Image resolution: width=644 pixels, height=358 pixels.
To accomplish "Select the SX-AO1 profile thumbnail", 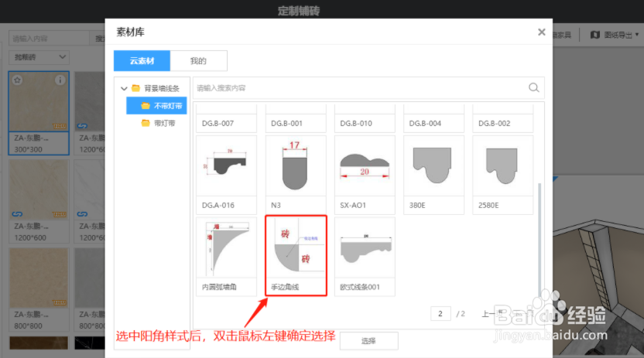I will (365, 165).
